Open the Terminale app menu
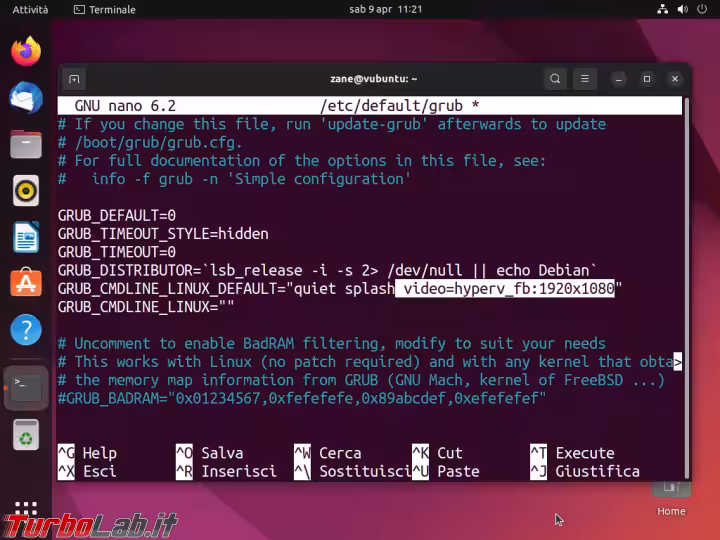This screenshot has width=720, height=540. pyautogui.click(x=105, y=9)
